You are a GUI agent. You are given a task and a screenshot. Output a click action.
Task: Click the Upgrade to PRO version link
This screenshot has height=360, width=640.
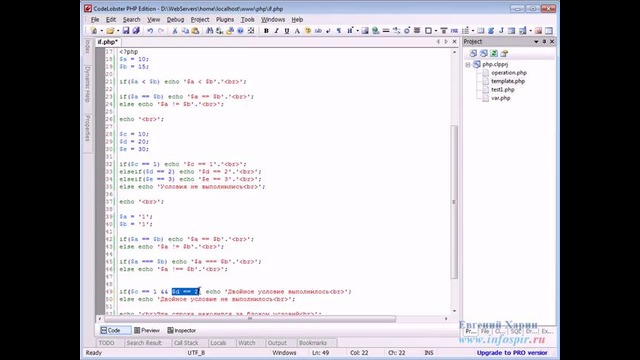point(512,353)
